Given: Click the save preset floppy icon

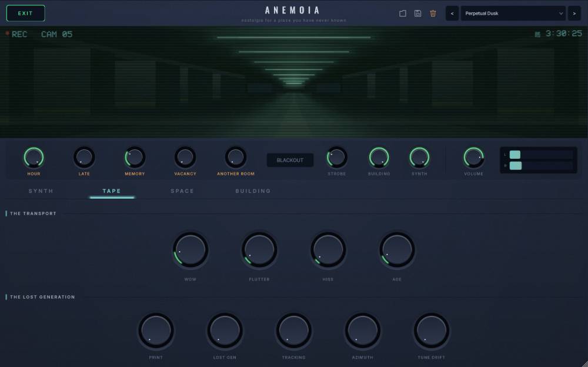Looking at the screenshot, I should point(417,14).
